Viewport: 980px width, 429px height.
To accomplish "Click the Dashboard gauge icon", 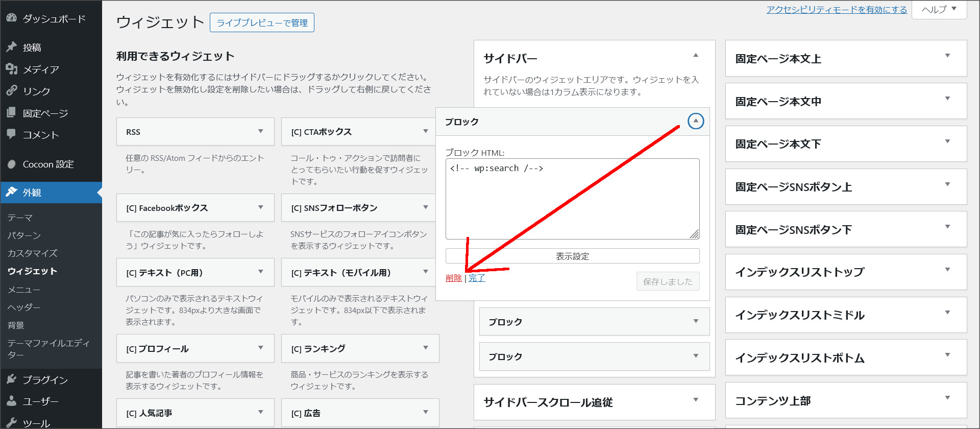I will [x=11, y=18].
